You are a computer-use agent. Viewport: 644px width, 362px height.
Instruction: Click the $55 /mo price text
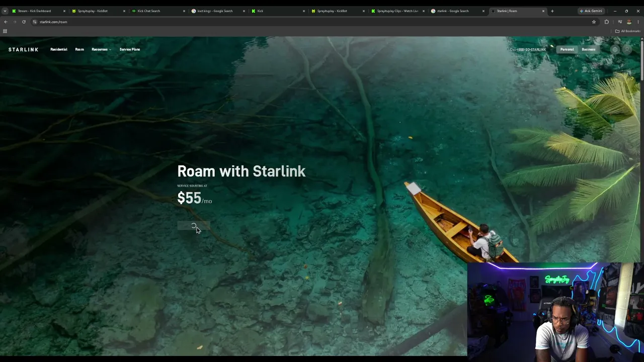coord(195,198)
